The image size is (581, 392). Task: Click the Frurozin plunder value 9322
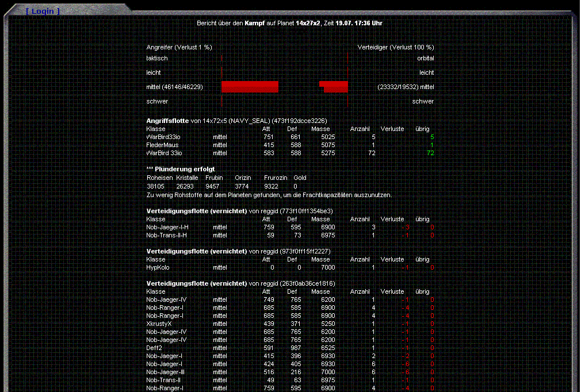tap(271, 186)
